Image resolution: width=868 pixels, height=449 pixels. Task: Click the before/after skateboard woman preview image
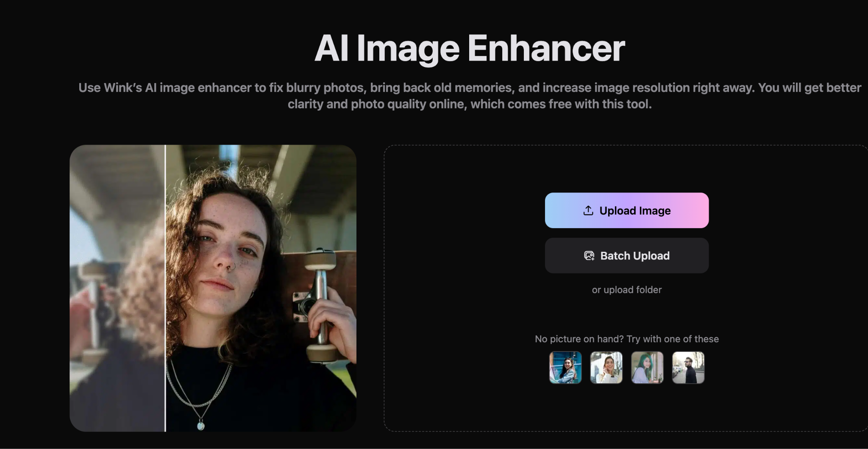tap(213, 288)
